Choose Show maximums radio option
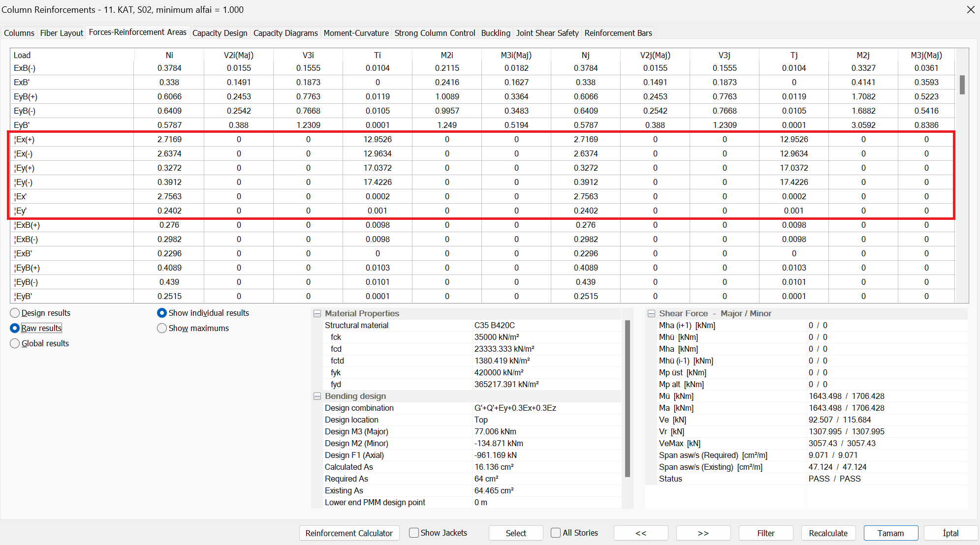 162,329
